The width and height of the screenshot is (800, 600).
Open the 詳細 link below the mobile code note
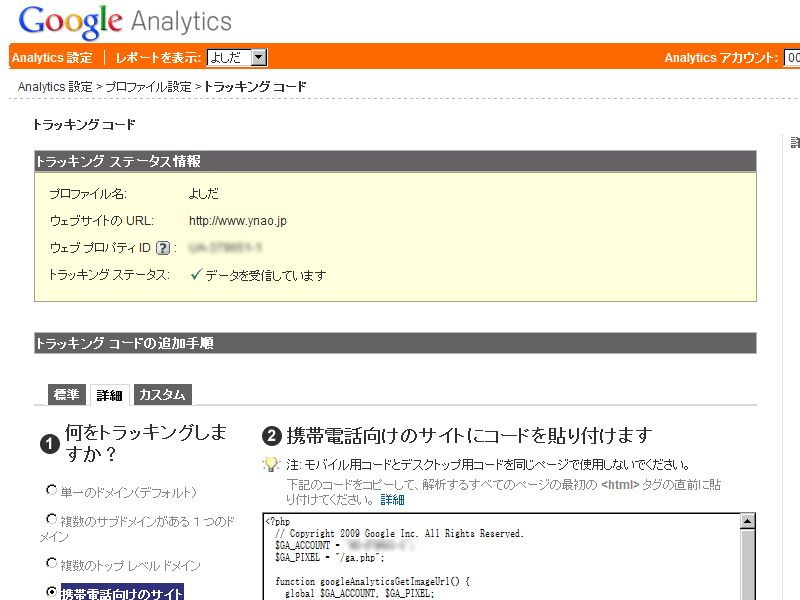392,500
